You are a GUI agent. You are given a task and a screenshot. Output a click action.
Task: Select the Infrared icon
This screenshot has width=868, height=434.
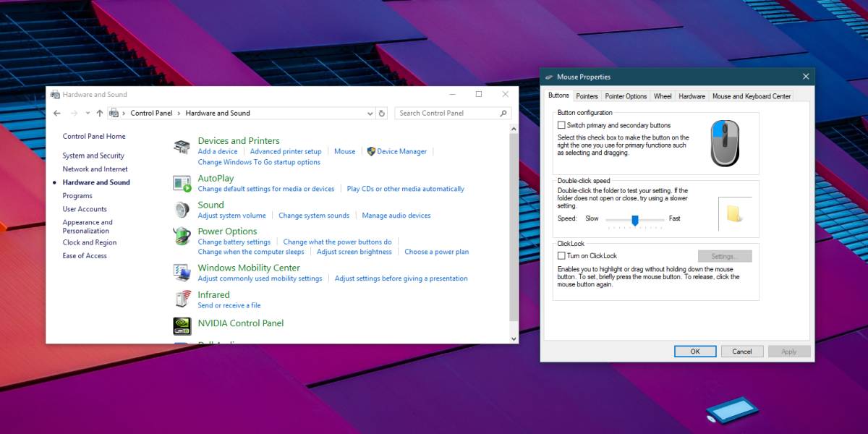point(183,299)
